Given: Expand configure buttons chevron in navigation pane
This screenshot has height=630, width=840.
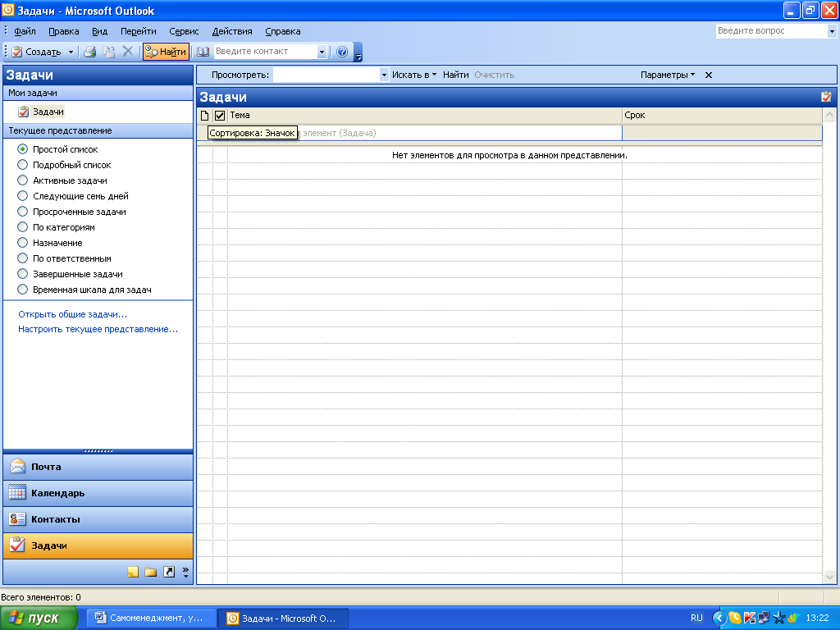Looking at the screenshot, I should click(x=185, y=572).
